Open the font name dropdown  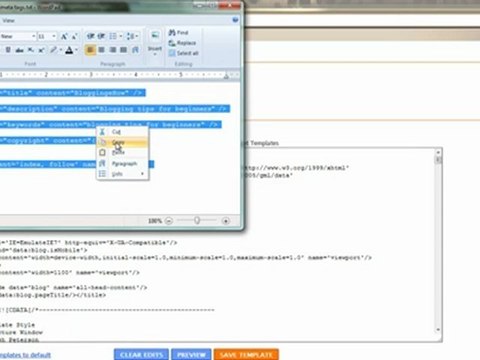pyautogui.click(x=34, y=36)
